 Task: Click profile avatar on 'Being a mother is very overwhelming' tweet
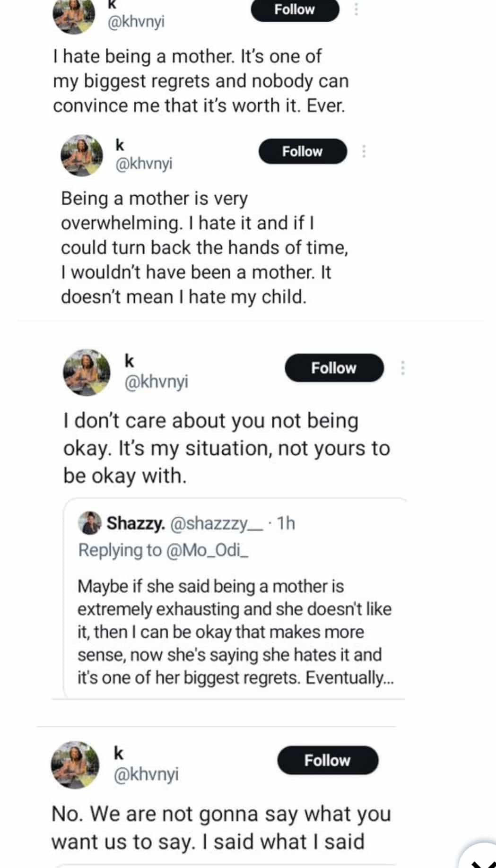pyautogui.click(x=82, y=155)
